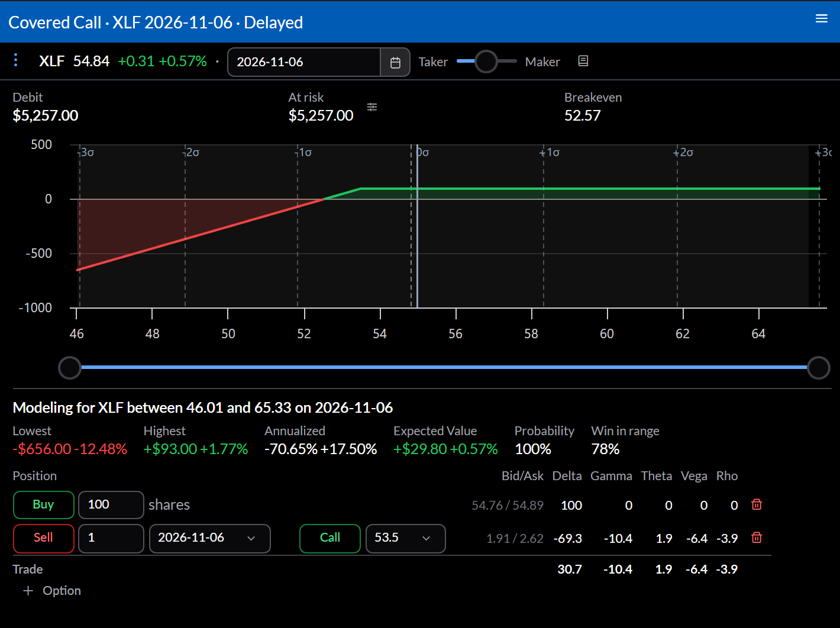Click the 100 shares quantity field
Screen dimensions: 840x628
click(111, 504)
